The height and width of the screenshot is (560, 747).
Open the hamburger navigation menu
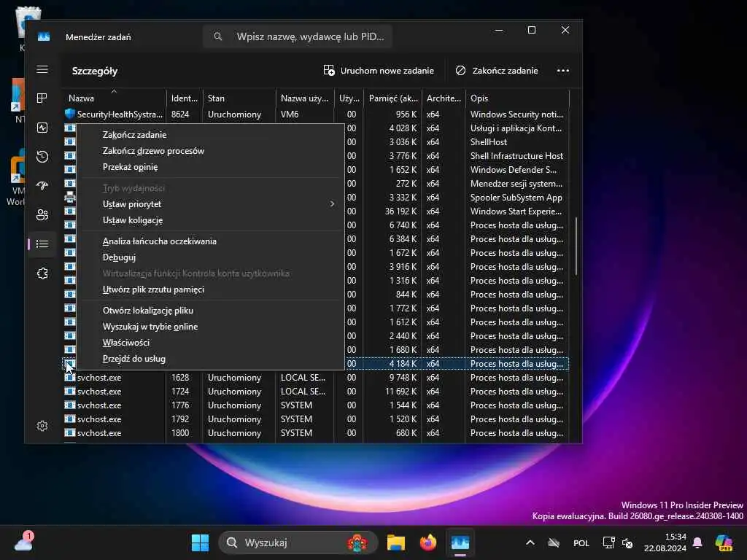tap(42, 69)
